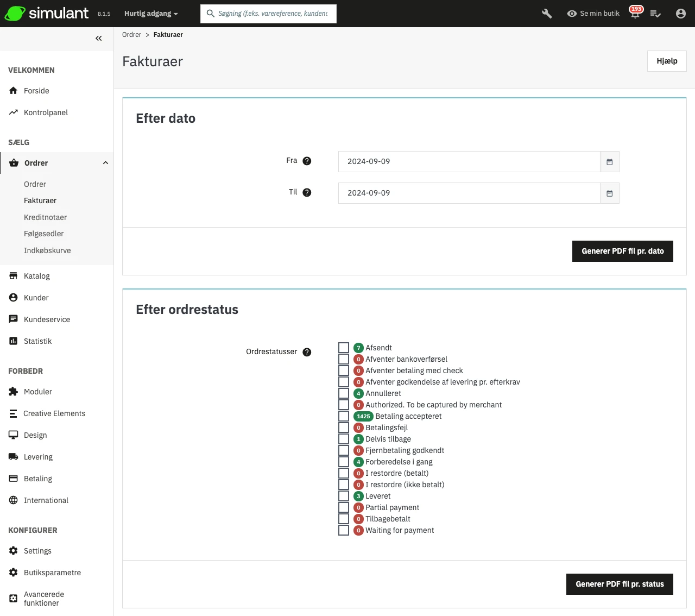695x616 pixels.
Task: Click the user profile avatar icon
Action: point(680,14)
